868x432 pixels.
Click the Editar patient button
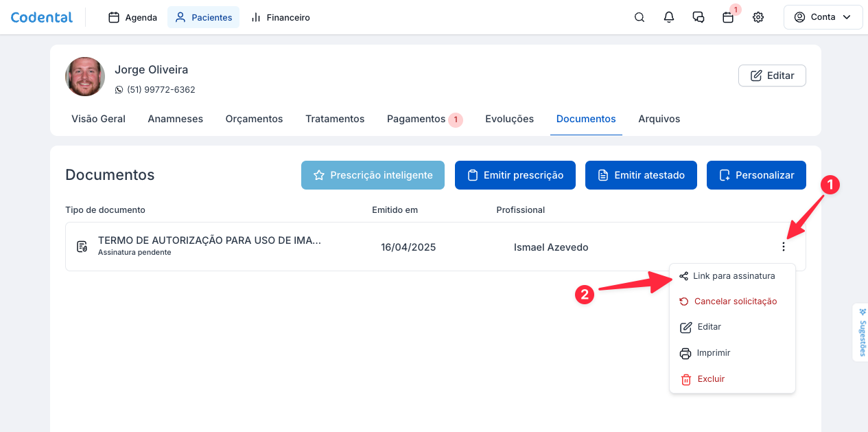point(772,76)
